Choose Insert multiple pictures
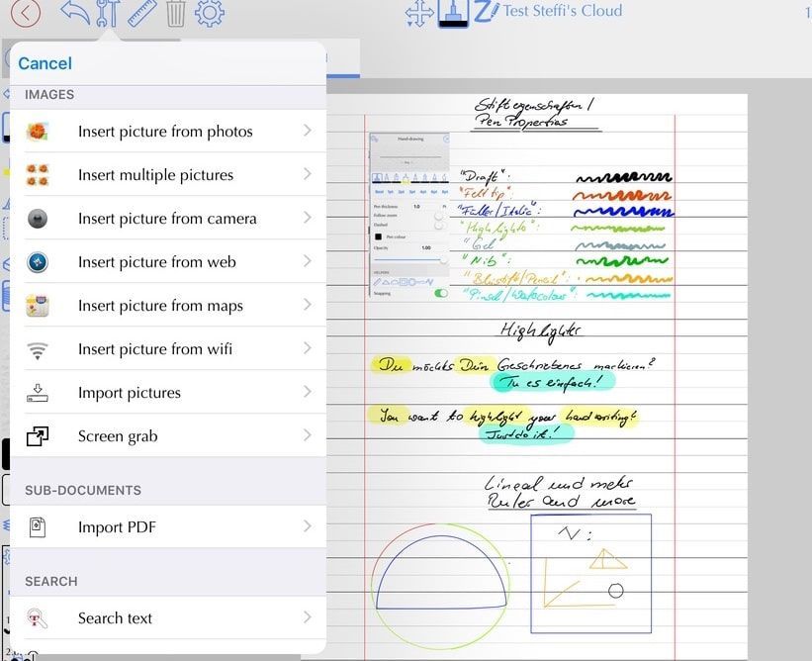Viewport: 812px width, 661px height. coord(155,175)
